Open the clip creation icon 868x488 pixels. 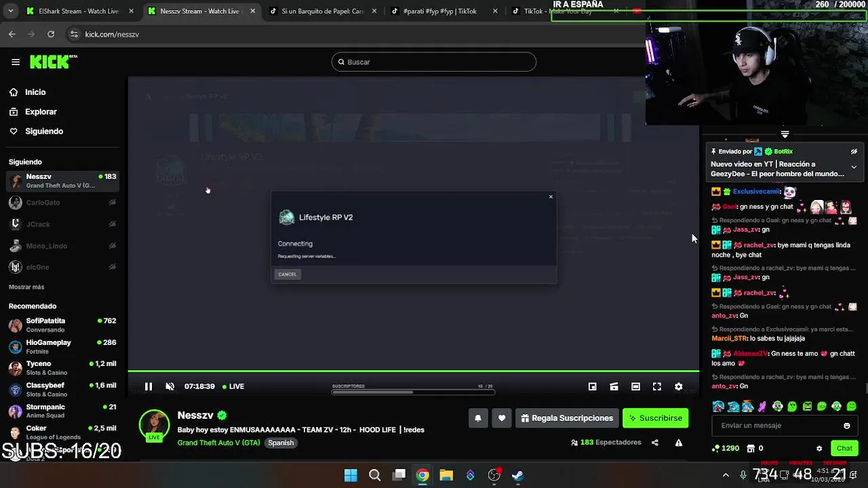pyautogui.click(x=614, y=386)
